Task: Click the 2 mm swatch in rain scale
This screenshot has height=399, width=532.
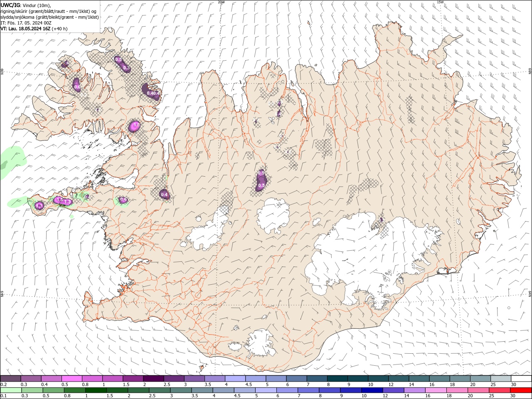Action: tap(138, 390)
